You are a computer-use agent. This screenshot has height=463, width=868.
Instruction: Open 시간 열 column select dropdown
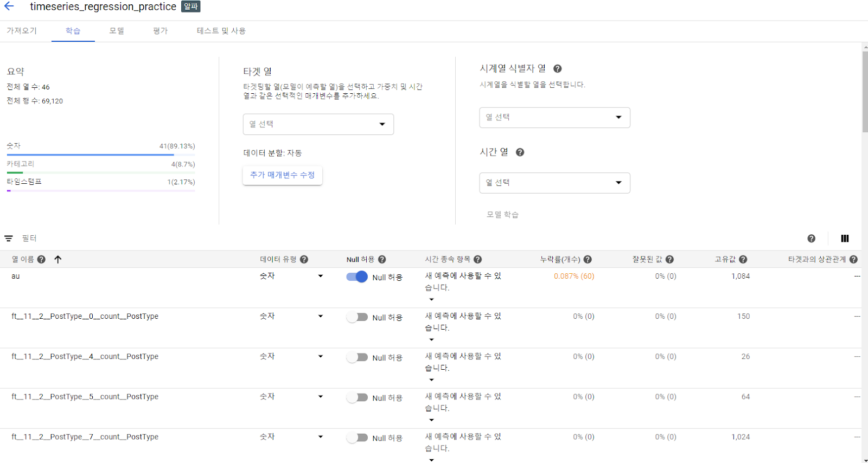pyautogui.click(x=554, y=183)
